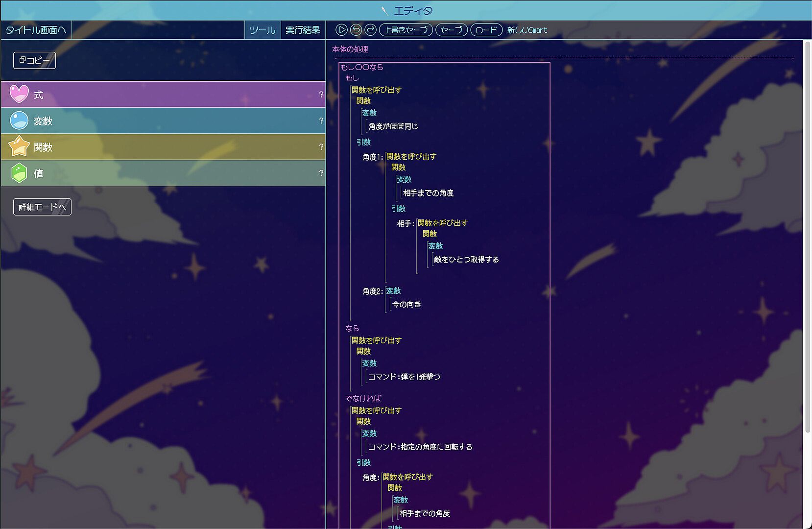The width and height of the screenshot is (812, 529).
Task: Open help for the 式 category
Action: click(x=321, y=95)
